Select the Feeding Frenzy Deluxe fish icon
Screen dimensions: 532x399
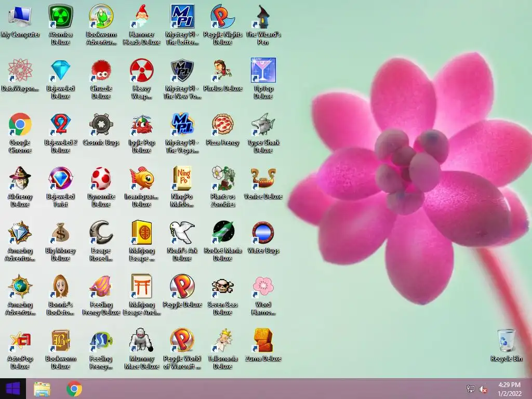[x=101, y=286]
